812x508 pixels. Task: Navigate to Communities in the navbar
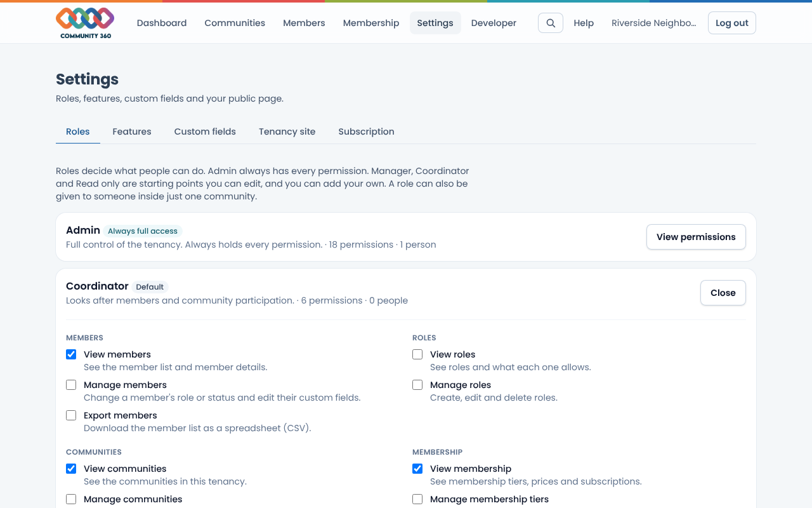[x=235, y=23]
